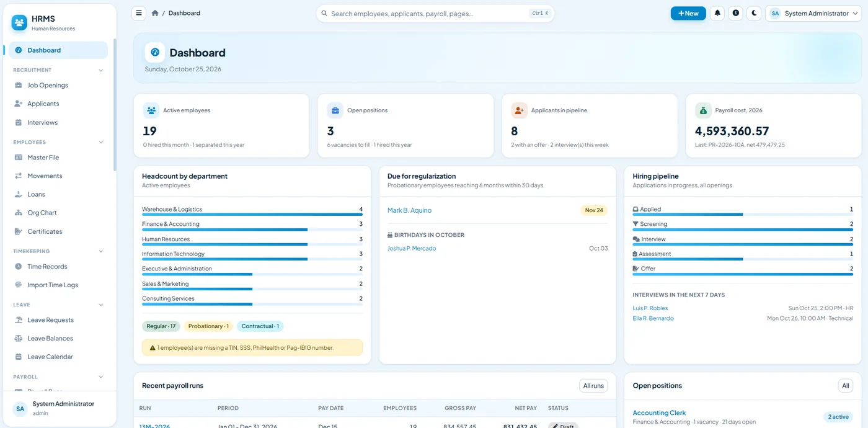Click the Open positions briefcase card icon
Screen dimensions: 868x428
coord(335,110)
